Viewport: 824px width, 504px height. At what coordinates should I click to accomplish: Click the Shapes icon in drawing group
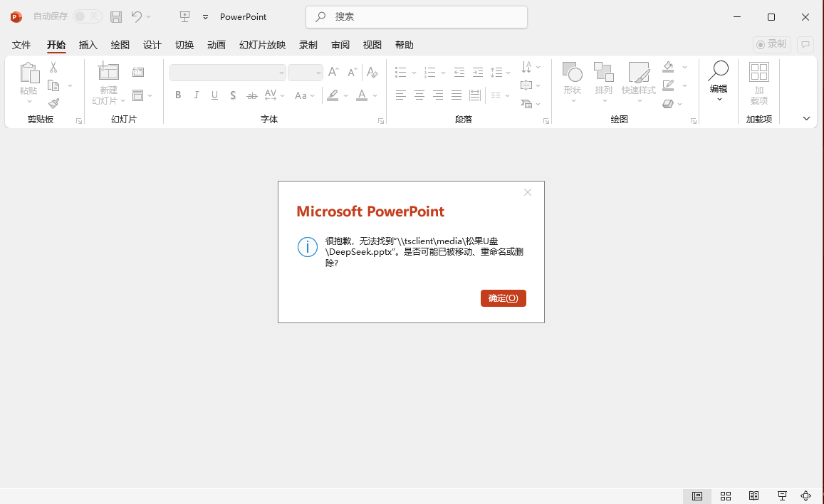pyautogui.click(x=573, y=72)
